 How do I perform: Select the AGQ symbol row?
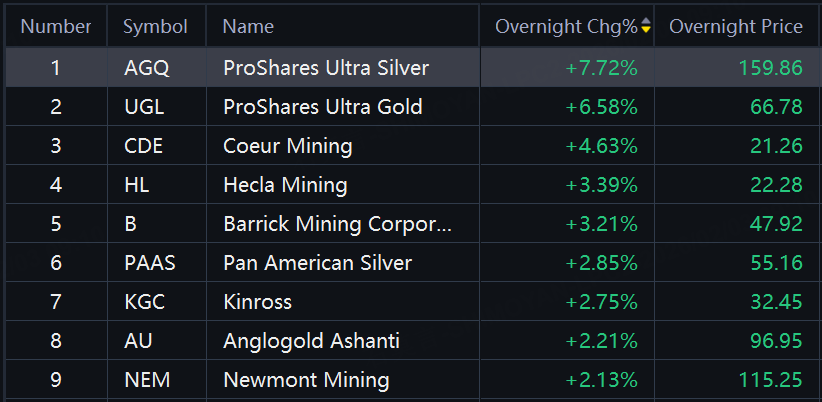[147, 68]
